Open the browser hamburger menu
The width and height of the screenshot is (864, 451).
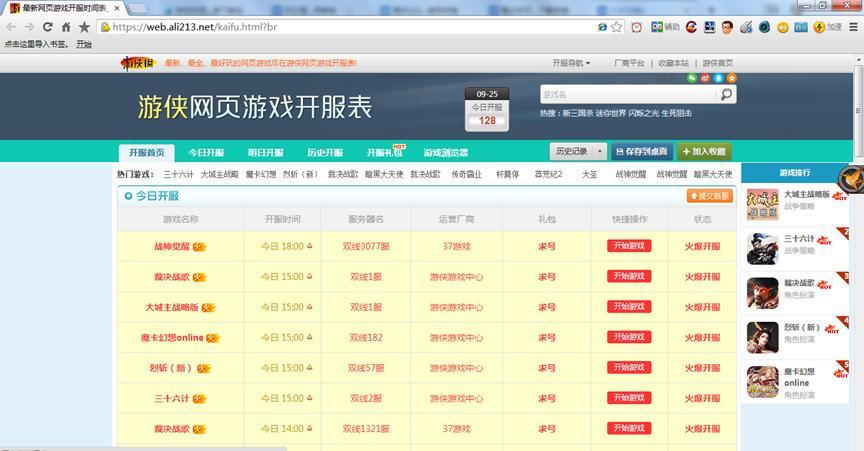pyautogui.click(x=853, y=27)
